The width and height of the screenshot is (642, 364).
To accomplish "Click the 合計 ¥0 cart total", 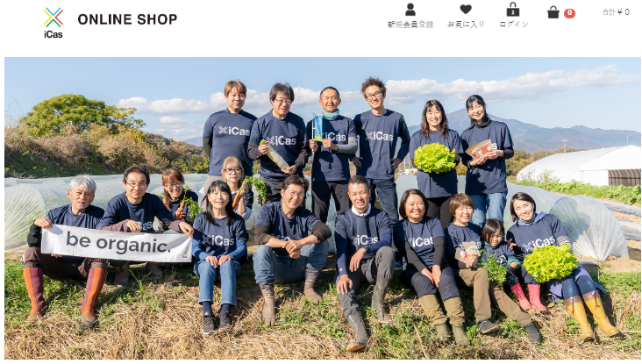I will tap(616, 12).
